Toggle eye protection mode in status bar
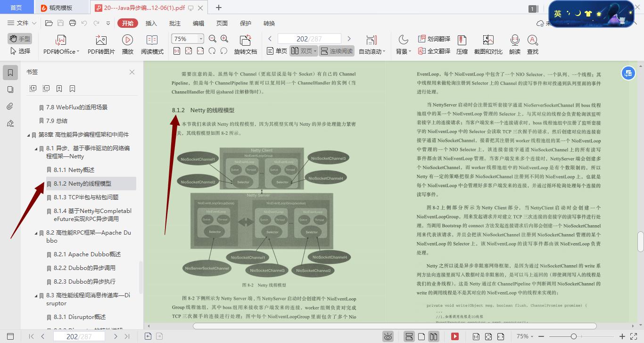Image resolution: width=644 pixels, height=343 pixels. [x=388, y=336]
